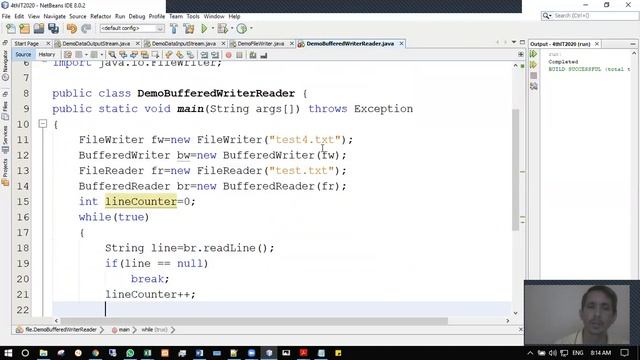The width and height of the screenshot is (640, 360).
Task: Click the Stop Macro Recording icon
Action: [240, 55]
